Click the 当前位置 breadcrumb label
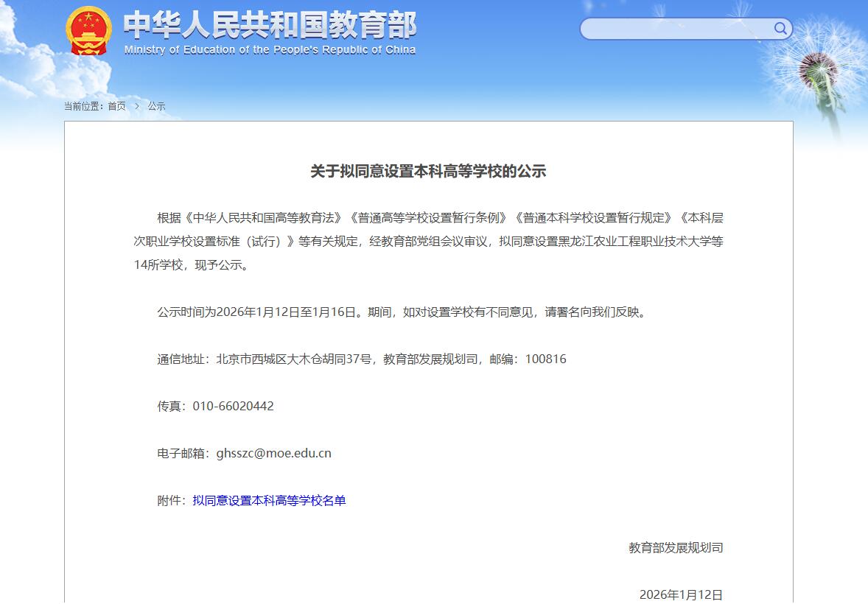 click(x=84, y=106)
